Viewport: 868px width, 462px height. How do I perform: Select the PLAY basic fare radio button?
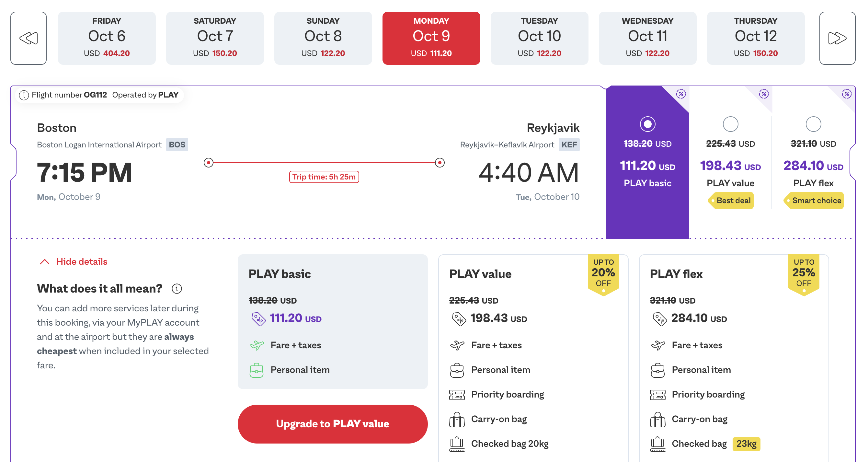point(647,124)
